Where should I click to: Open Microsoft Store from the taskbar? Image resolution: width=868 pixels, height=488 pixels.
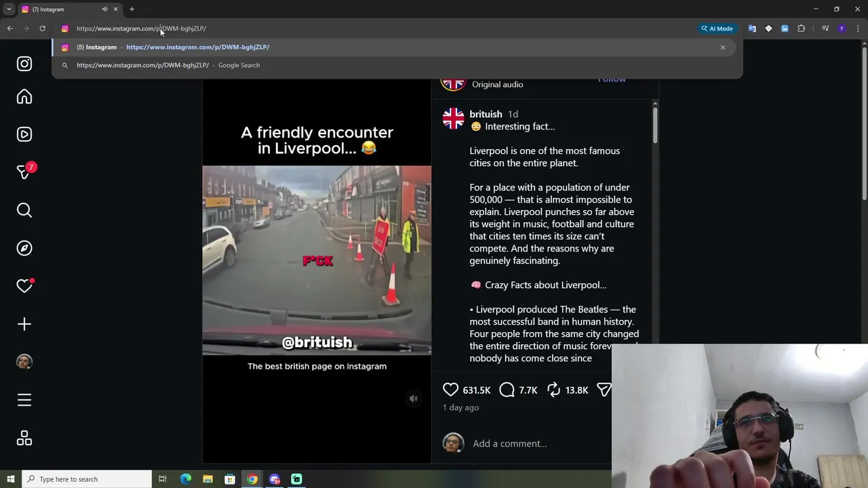tap(230, 479)
